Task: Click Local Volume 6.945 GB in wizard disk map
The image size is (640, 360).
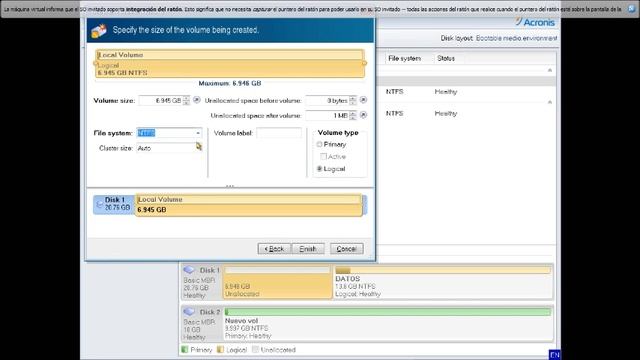Action: 248,205
